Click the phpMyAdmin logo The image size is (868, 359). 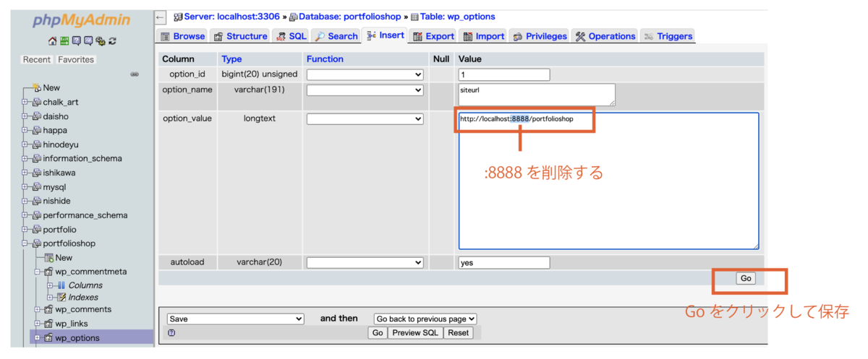pos(81,20)
